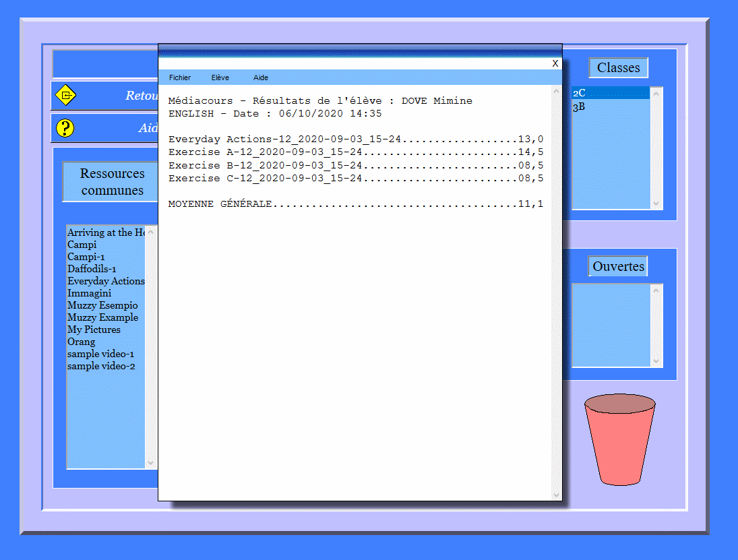
Task: Click the 'Everyday Actions-12' result line
Action: [x=356, y=139]
